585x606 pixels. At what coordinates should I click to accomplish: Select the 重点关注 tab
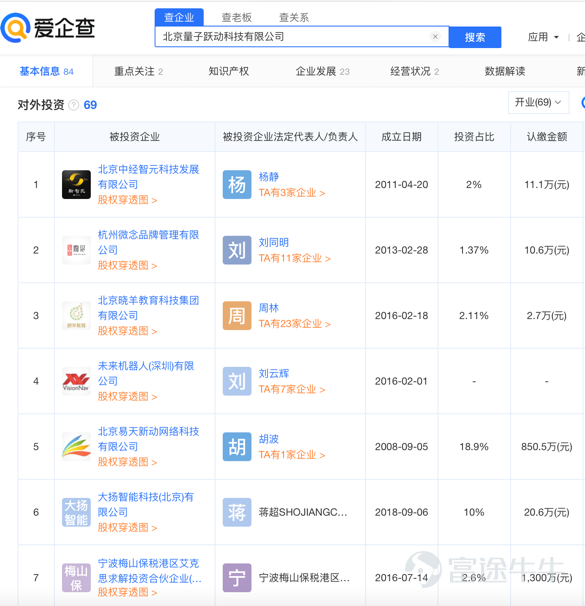tap(138, 71)
